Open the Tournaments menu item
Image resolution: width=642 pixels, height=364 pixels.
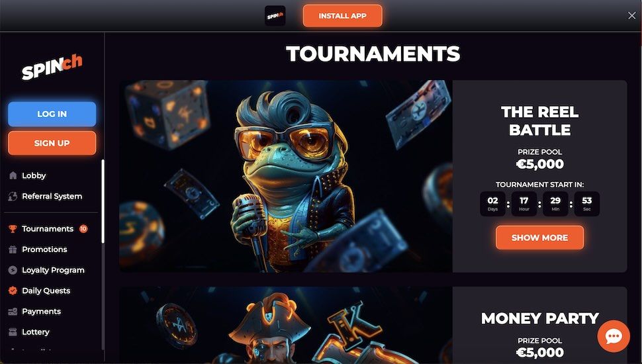tap(48, 229)
